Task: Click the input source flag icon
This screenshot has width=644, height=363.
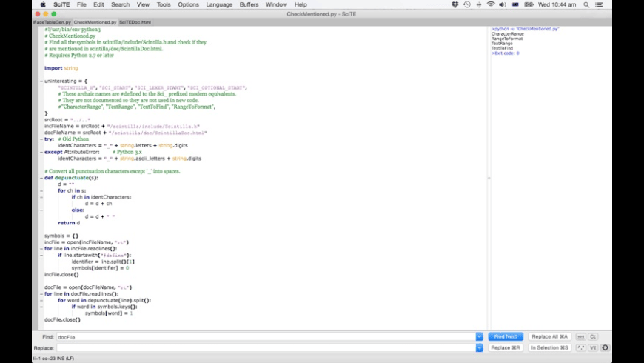Action: point(515,4)
